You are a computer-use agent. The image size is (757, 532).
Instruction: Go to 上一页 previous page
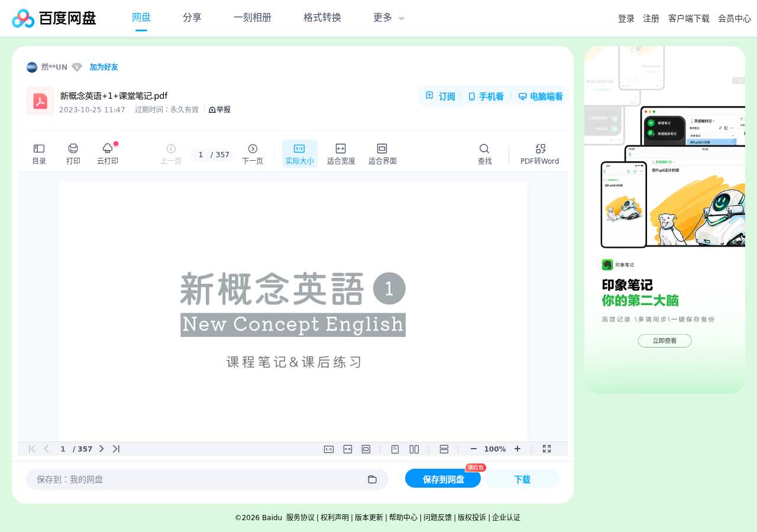[x=171, y=154]
